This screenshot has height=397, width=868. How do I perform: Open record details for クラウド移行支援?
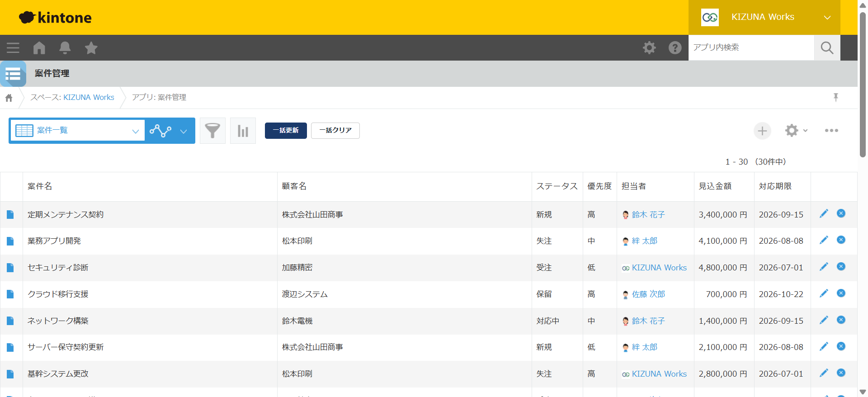[10, 294]
